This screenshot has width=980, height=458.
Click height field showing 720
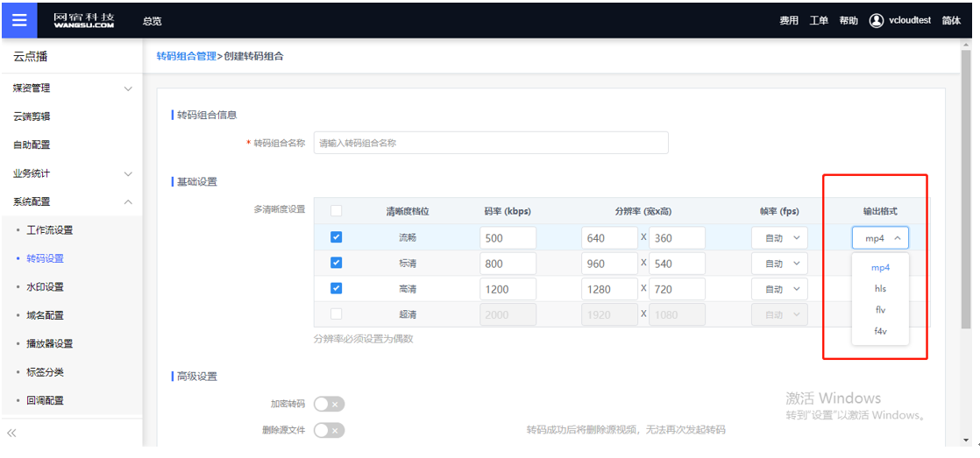click(x=677, y=289)
